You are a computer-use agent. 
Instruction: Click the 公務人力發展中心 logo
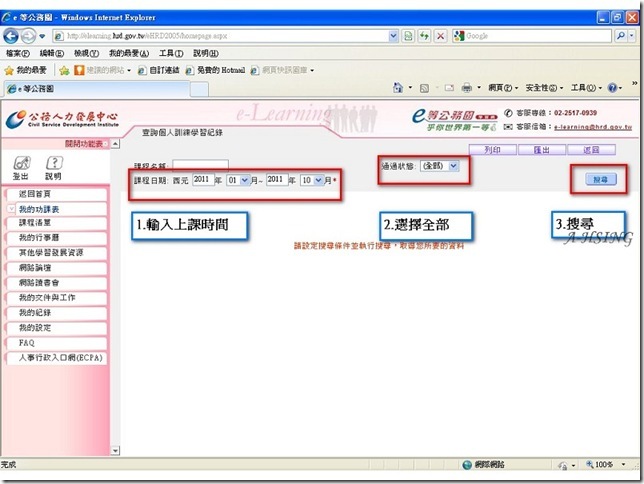pos(62,120)
